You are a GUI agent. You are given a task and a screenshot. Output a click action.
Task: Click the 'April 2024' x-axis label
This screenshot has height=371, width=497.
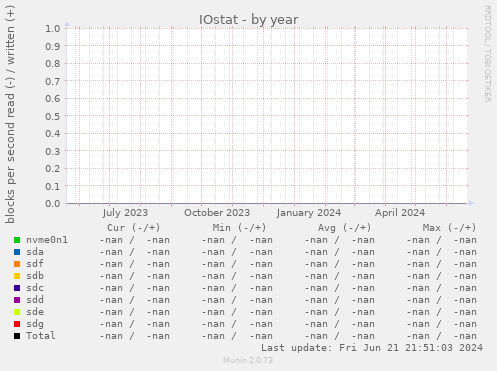coord(400,213)
